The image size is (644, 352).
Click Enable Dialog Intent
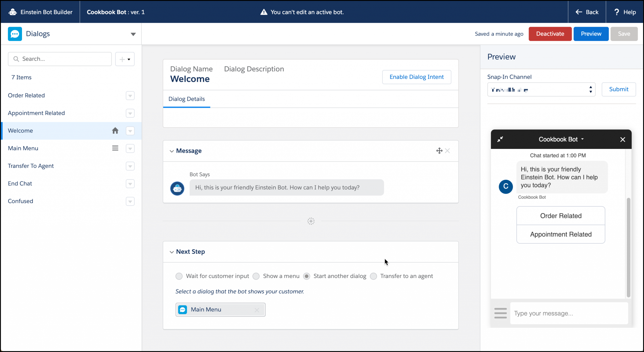tap(416, 77)
